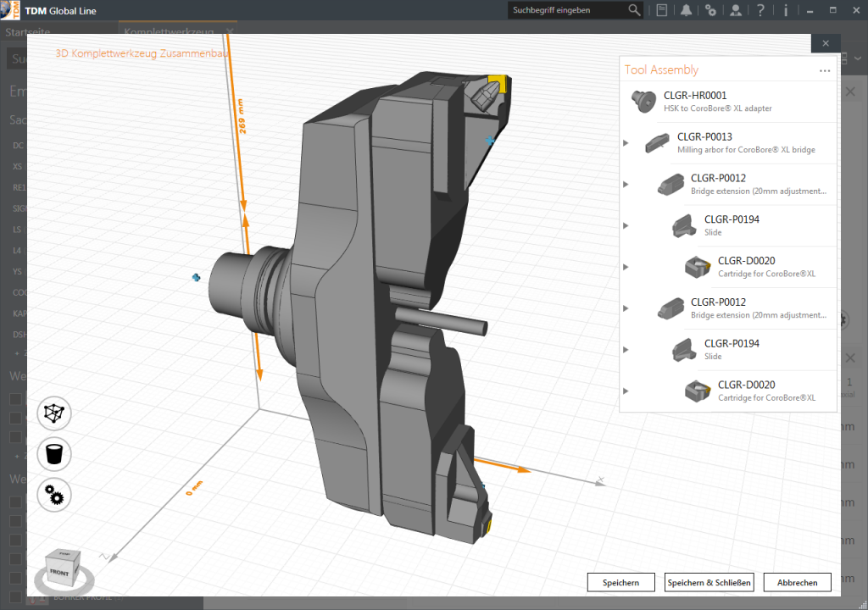Click the FRONT face of the view cube
The height and width of the screenshot is (610, 868).
[x=60, y=573]
